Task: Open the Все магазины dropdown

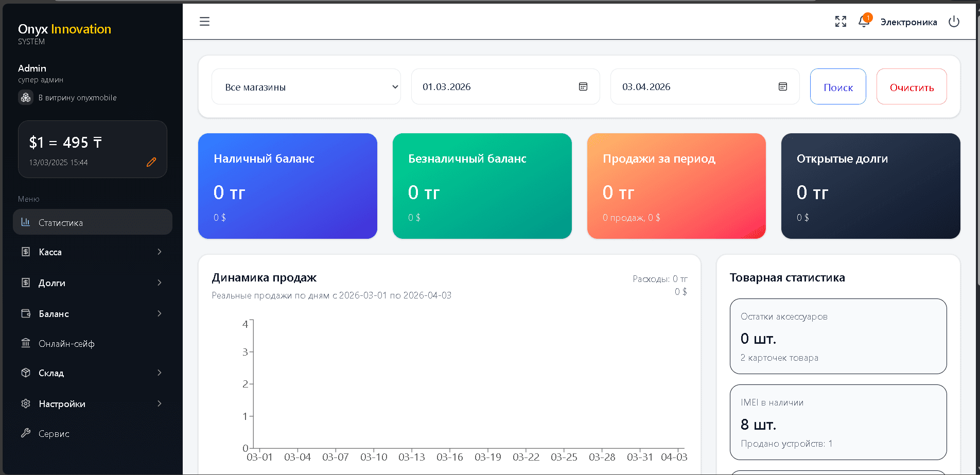Action: (x=306, y=87)
